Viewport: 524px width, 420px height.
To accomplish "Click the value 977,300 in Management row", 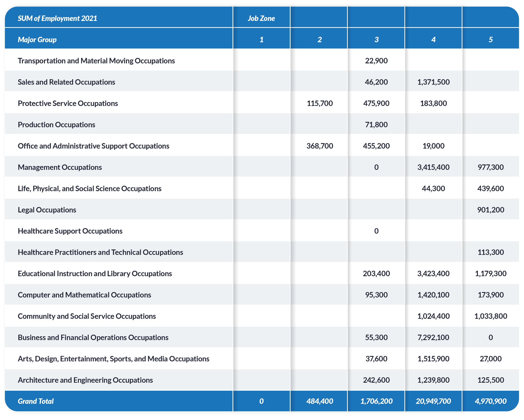I will coord(490,167).
